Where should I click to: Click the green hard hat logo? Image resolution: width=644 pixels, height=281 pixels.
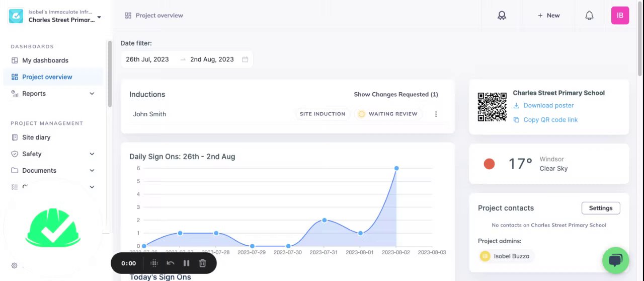pyautogui.click(x=53, y=228)
